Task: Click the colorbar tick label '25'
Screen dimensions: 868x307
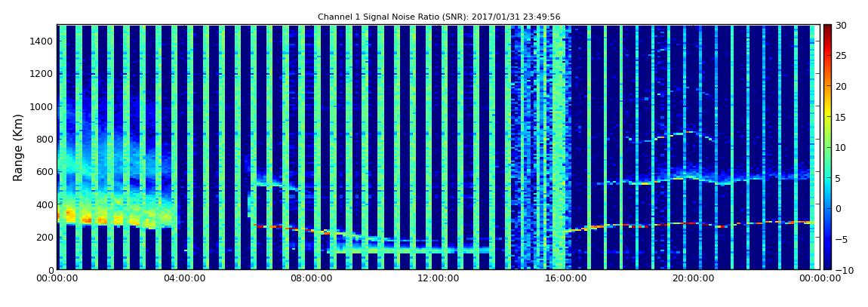Action: (841, 55)
